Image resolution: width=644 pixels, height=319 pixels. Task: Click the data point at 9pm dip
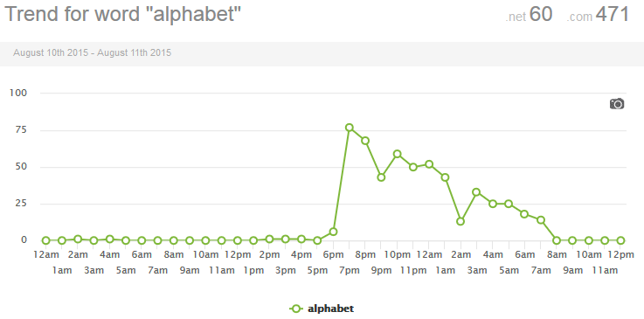(381, 177)
